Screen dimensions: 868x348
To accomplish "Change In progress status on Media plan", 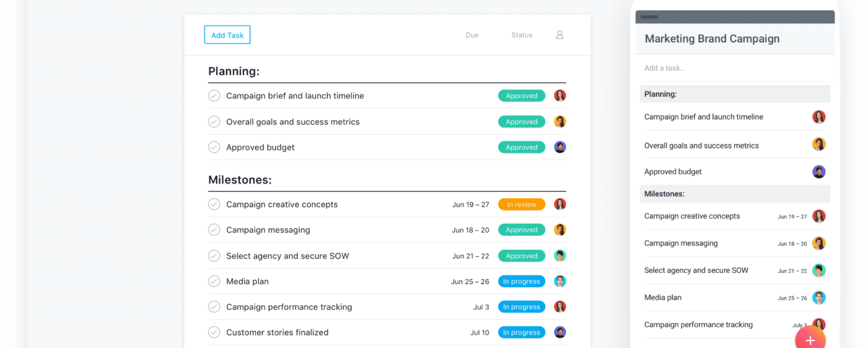I will (x=521, y=282).
